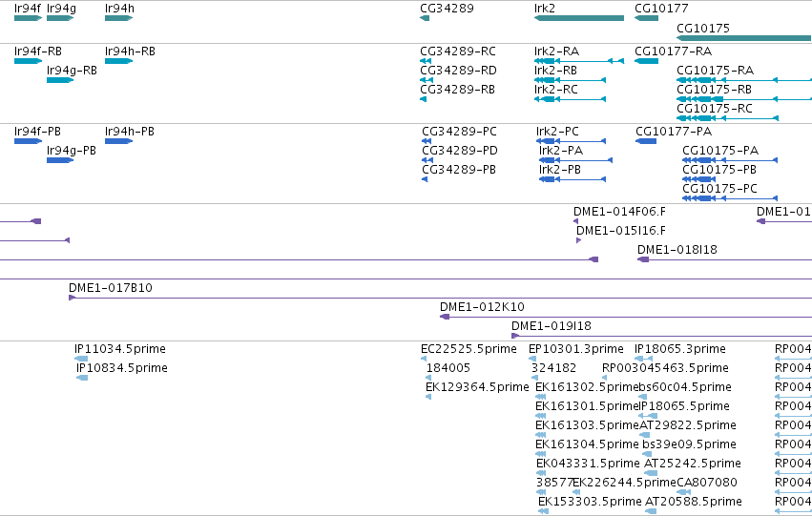
Task: Click the Irk2-PA protein label
Action: 561,151
